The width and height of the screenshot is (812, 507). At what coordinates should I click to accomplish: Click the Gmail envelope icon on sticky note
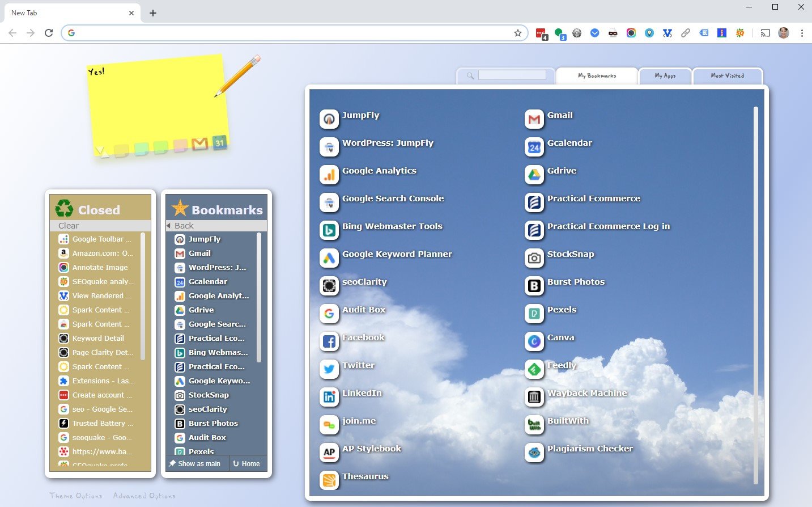tap(199, 144)
